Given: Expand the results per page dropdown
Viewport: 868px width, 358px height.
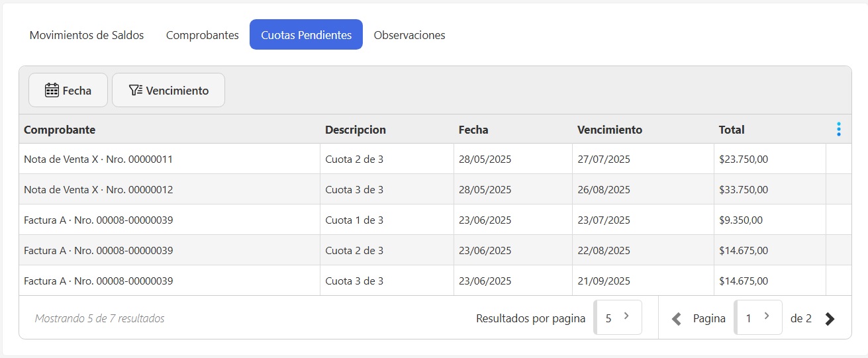Looking at the screenshot, I should [x=618, y=318].
